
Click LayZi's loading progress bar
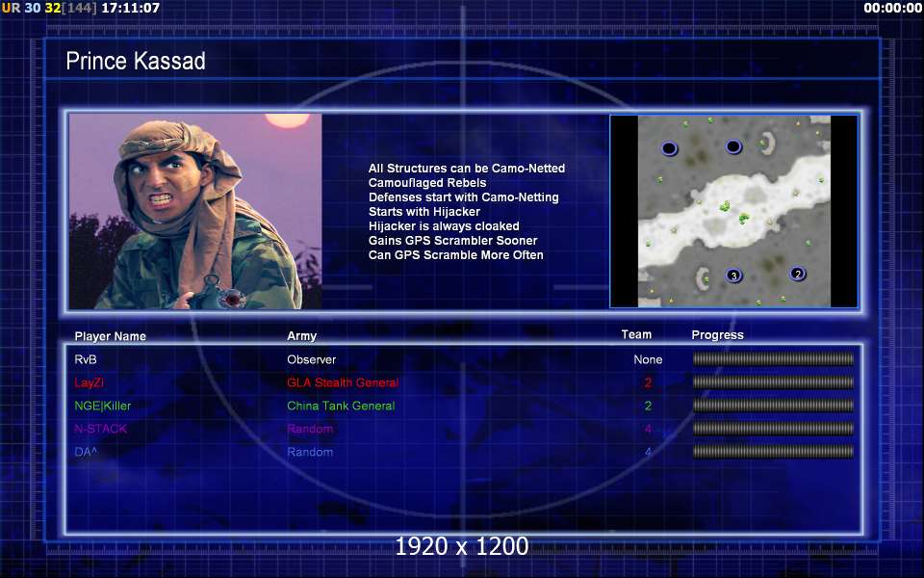[x=773, y=382]
